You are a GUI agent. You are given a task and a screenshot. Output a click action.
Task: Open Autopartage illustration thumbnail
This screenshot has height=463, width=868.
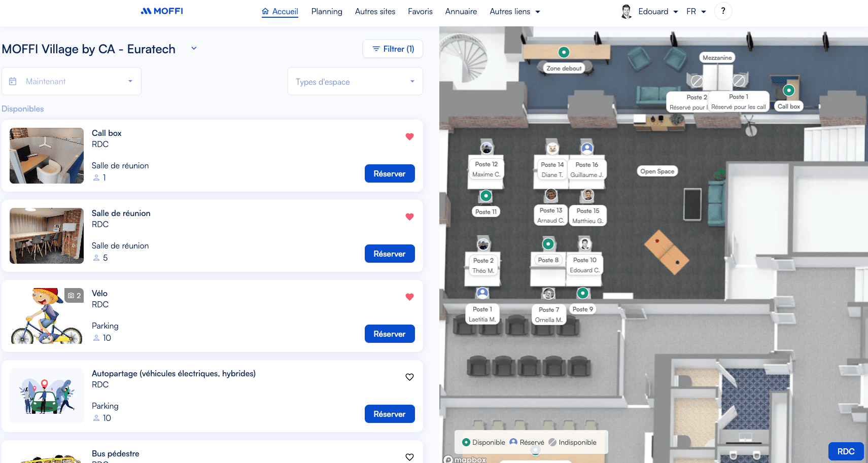click(47, 396)
